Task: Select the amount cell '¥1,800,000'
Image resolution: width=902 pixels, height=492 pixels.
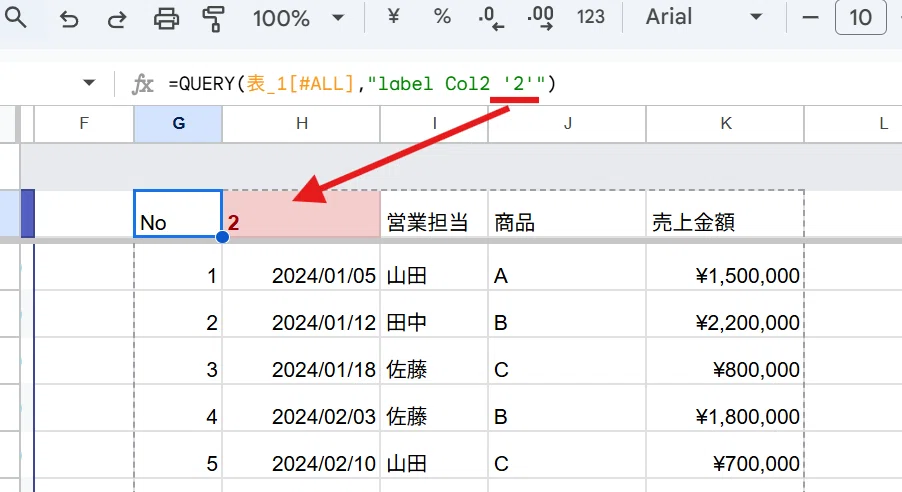Action: click(725, 408)
